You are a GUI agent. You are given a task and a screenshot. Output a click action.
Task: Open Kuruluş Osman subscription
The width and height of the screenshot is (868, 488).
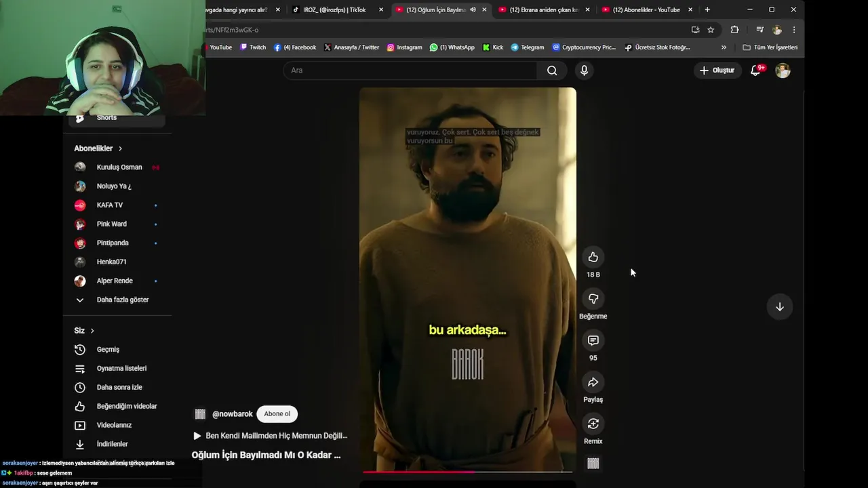(119, 167)
